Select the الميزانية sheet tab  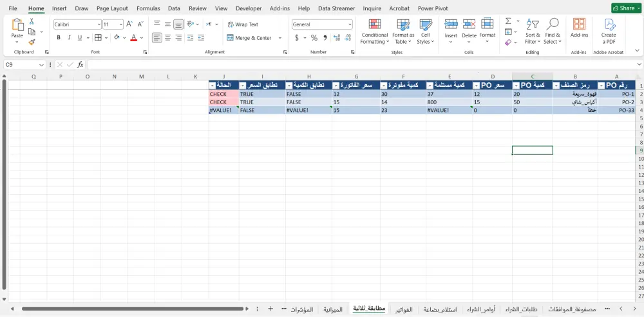coord(332,309)
